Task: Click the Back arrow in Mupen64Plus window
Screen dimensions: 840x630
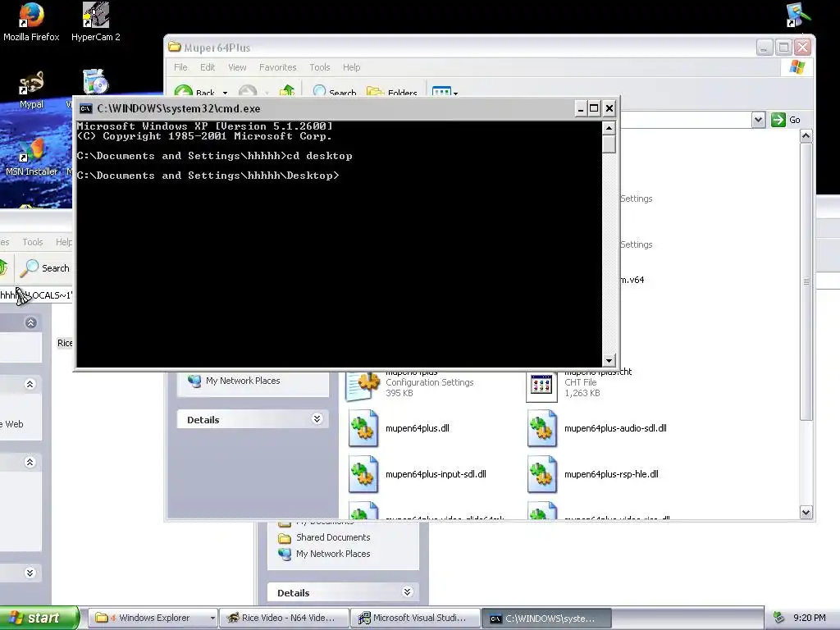Action: click(184, 92)
